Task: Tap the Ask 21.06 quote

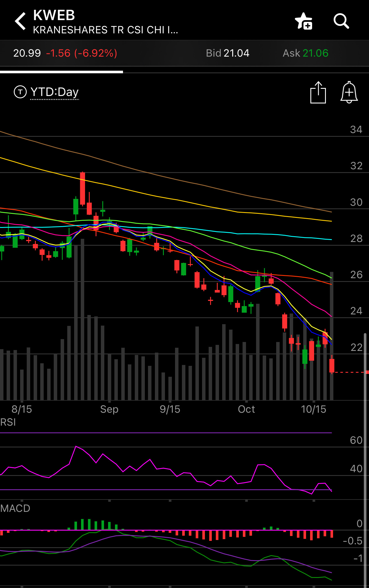Action: point(305,53)
